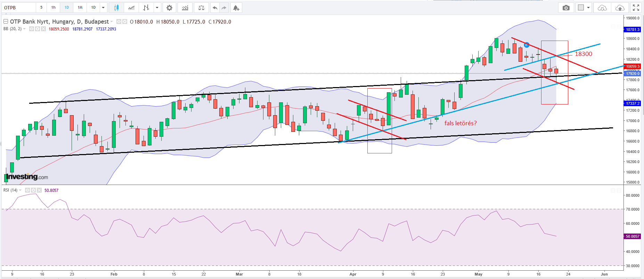Open the bar style dropdown arrow

click(x=157, y=8)
